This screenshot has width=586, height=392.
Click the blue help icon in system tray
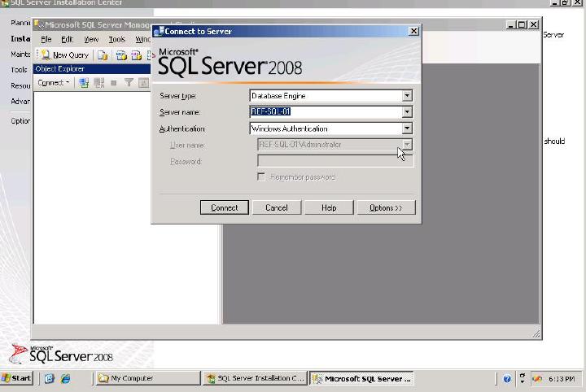click(507, 379)
